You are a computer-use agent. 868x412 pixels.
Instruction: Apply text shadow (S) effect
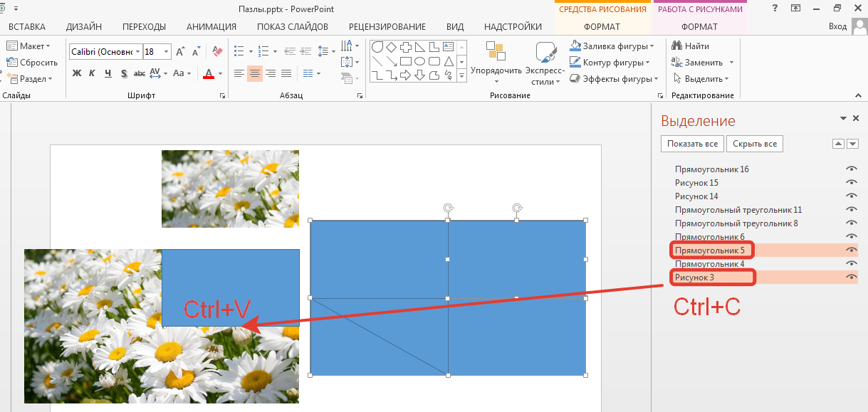click(x=124, y=73)
